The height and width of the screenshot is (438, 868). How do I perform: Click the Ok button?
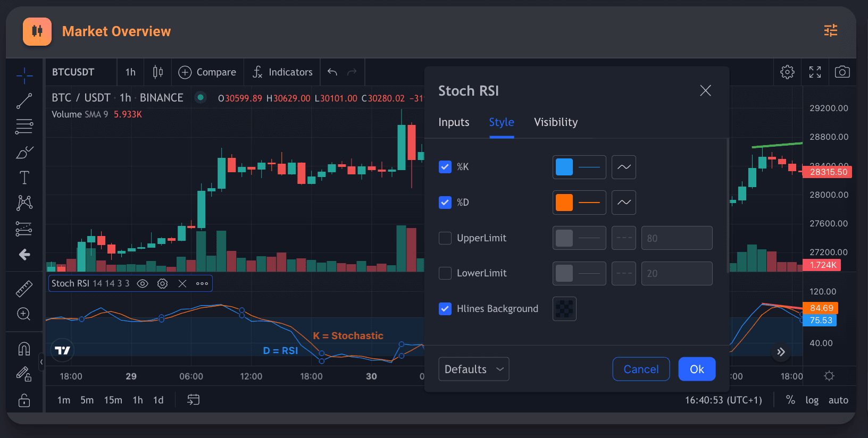coord(696,369)
